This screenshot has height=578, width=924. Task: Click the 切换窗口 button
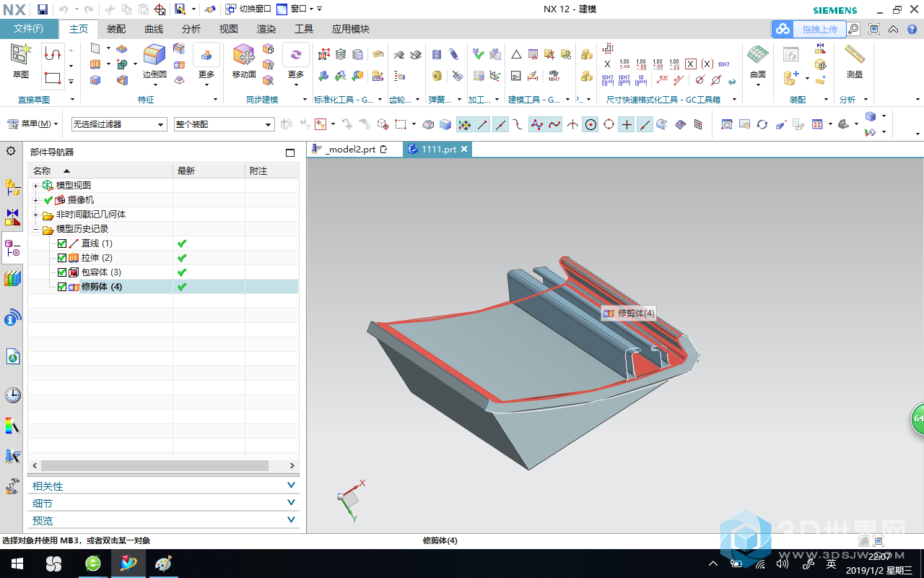248,9
